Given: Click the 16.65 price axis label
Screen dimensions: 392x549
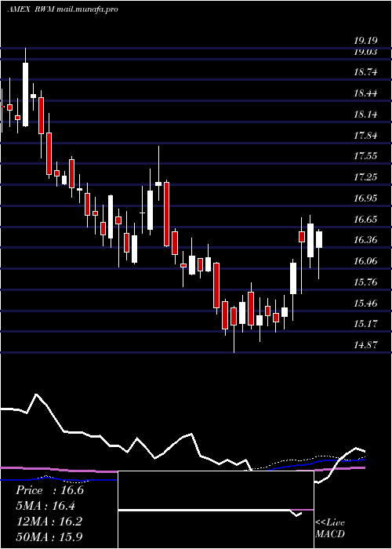Looking at the screenshot, I should (x=365, y=220).
